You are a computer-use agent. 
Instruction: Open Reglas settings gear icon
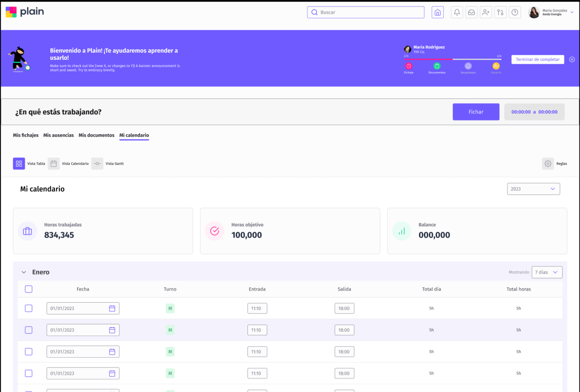pyautogui.click(x=548, y=164)
